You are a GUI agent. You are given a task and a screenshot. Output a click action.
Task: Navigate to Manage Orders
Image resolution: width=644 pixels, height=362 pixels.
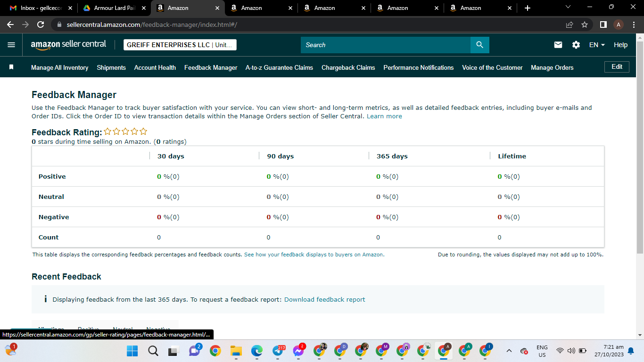coord(552,67)
